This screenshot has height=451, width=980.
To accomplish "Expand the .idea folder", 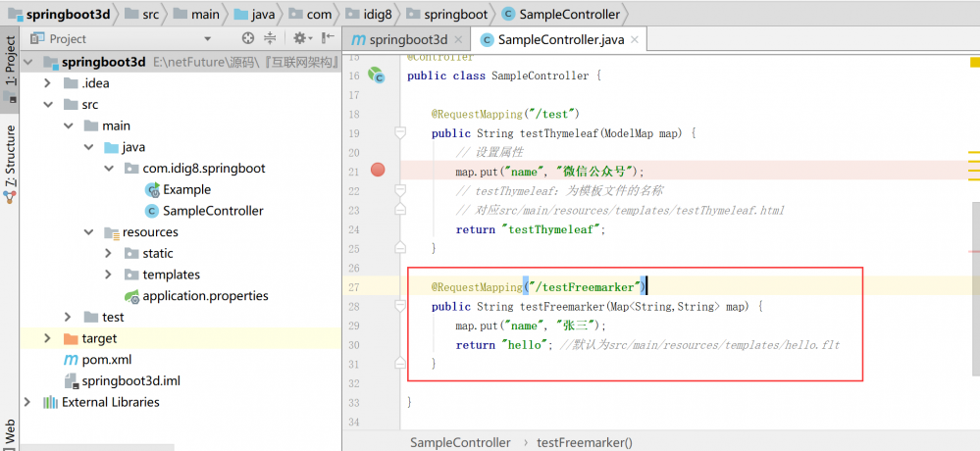I will [47, 83].
